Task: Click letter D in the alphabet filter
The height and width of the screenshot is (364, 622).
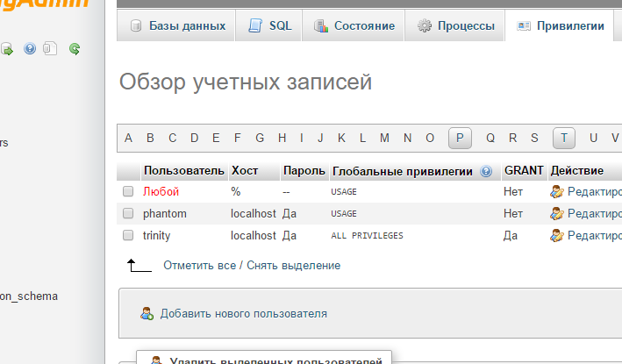Action: pyautogui.click(x=194, y=138)
